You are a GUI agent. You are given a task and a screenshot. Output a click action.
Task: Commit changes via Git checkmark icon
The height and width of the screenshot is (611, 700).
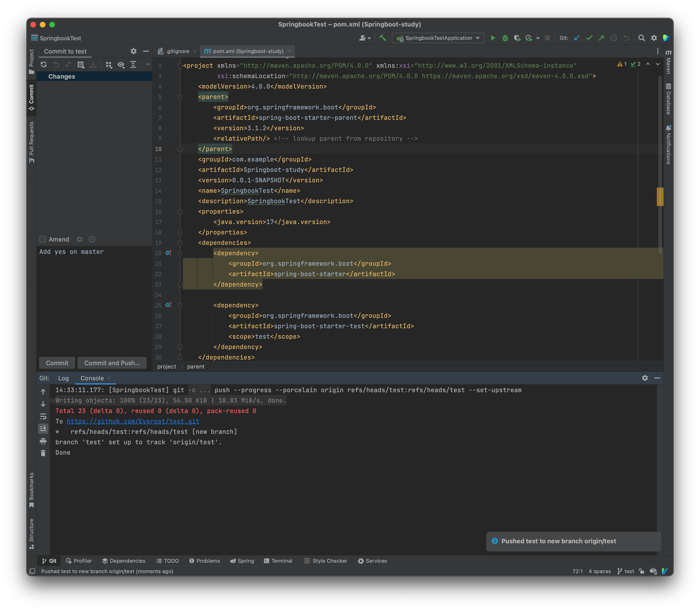(589, 38)
